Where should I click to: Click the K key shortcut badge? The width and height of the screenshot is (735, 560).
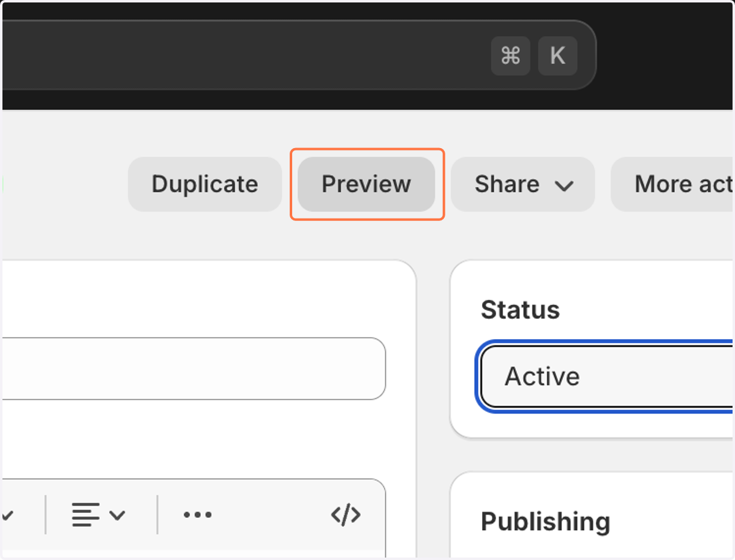pos(557,56)
